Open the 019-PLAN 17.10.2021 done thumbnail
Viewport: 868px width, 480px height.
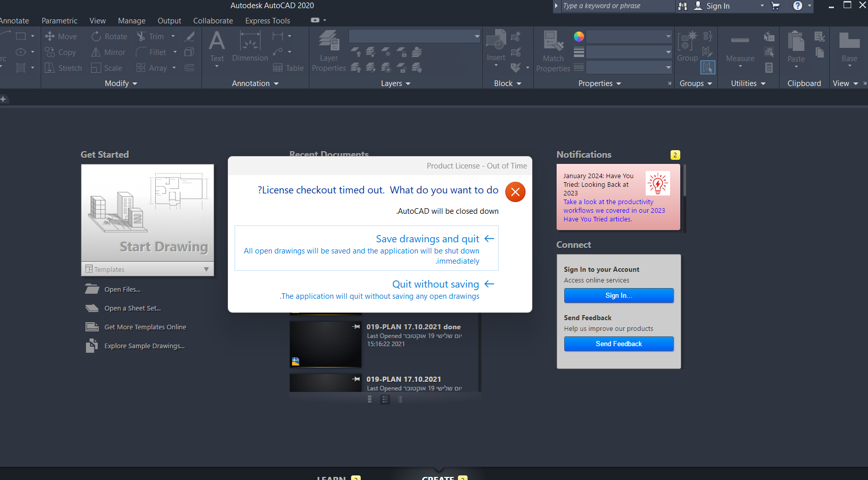(x=326, y=345)
